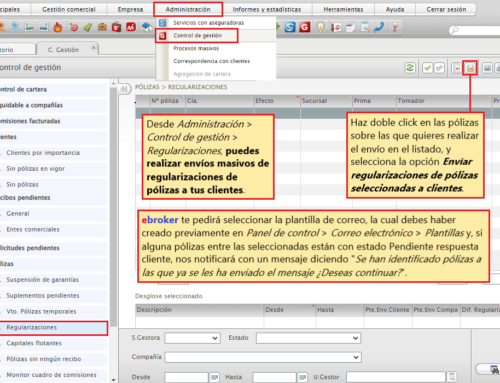500x383 pixels.
Task: Click into the top search box
Action: (x=475, y=30)
